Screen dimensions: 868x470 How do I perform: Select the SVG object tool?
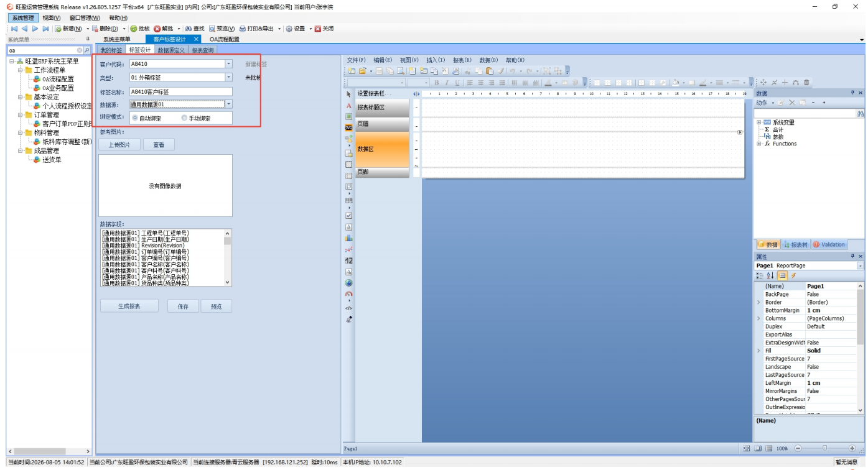click(348, 127)
